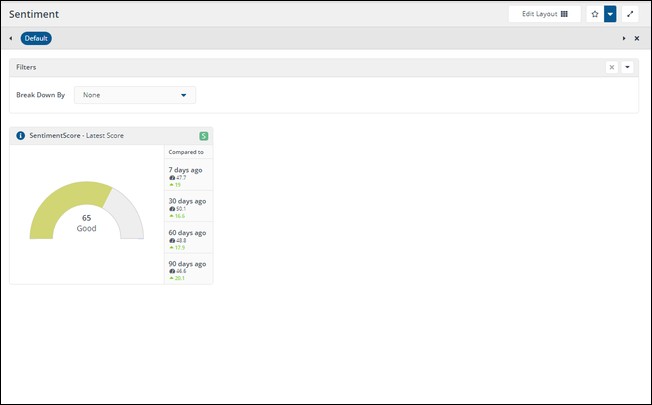The image size is (652, 405).
Task: Click the SentimentScore info icon
Action: [x=21, y=135]
